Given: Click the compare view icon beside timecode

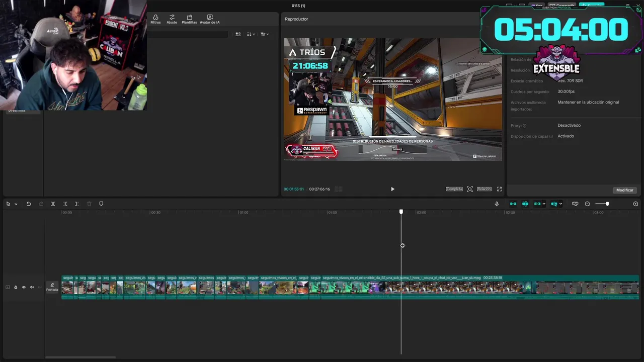Looking at the screenshot, I should point(339,189).
